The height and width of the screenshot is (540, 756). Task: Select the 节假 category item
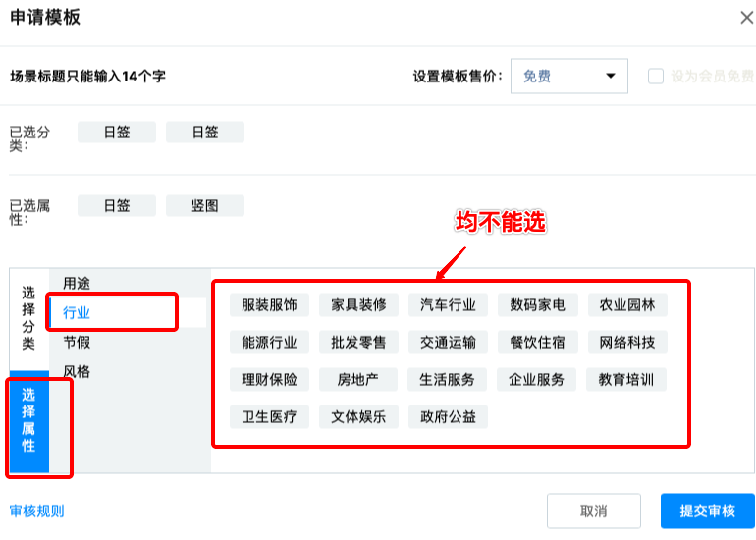(77, 342)
